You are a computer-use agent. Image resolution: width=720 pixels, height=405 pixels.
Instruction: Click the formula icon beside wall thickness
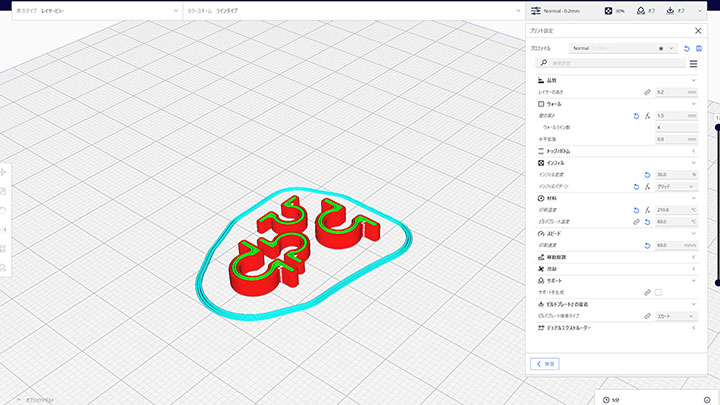point(647,116)
